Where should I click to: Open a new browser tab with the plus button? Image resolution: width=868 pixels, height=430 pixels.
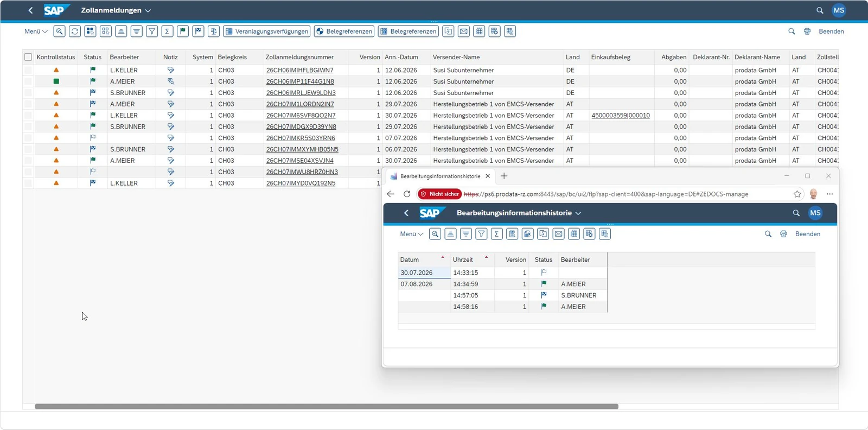tap(504, 176)
